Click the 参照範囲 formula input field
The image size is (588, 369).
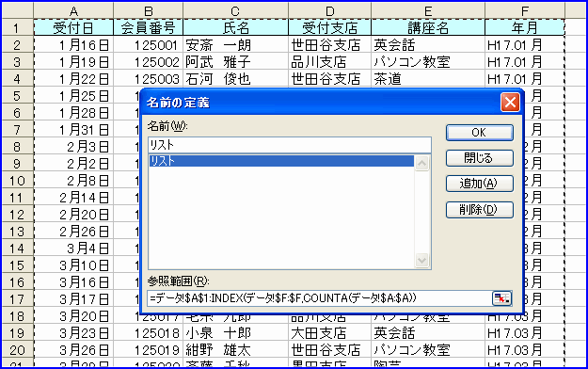coord(320,298)
